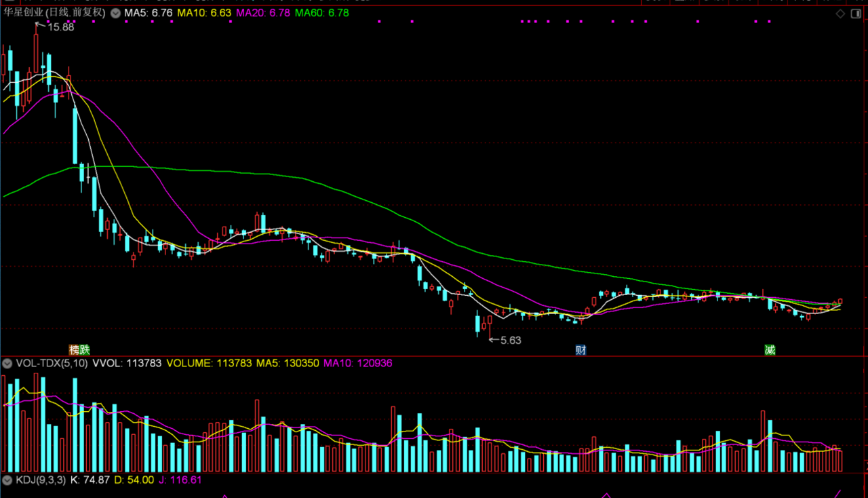Select the green MA60 moving average label
Viewport: 868px width, 498px height.
[322, 13]
